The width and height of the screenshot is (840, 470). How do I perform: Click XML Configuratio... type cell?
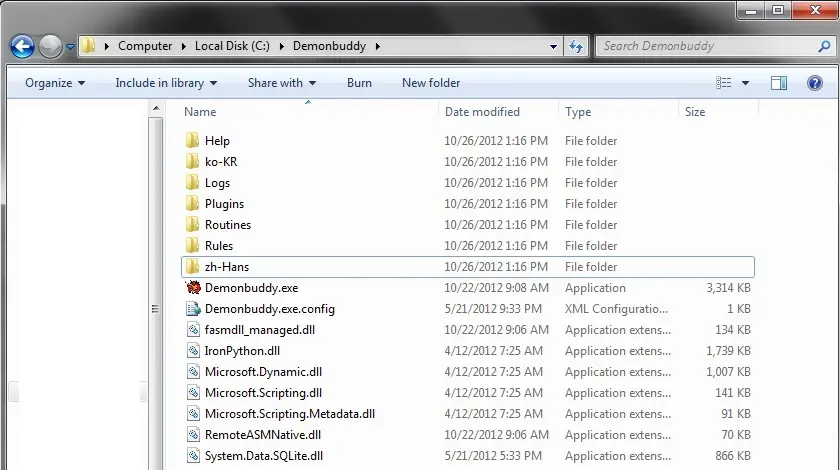[x=616, y=309]
